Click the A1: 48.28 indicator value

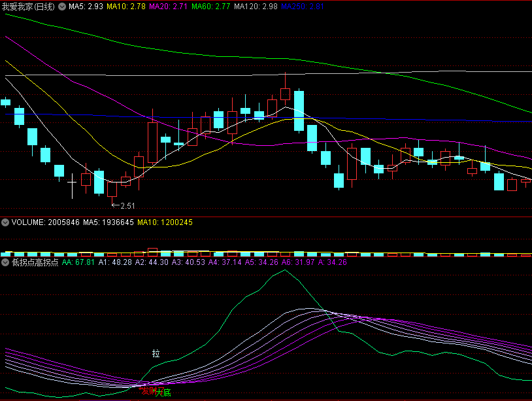[x=115, y=262]
